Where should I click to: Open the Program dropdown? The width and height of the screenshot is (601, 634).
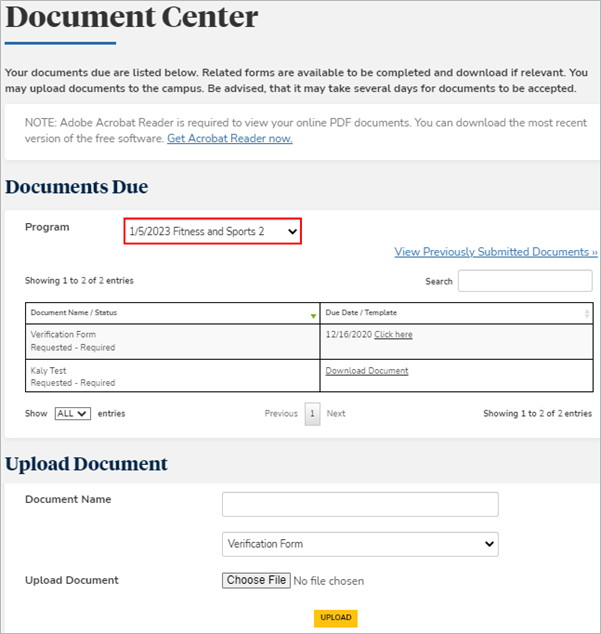(212, 232)
